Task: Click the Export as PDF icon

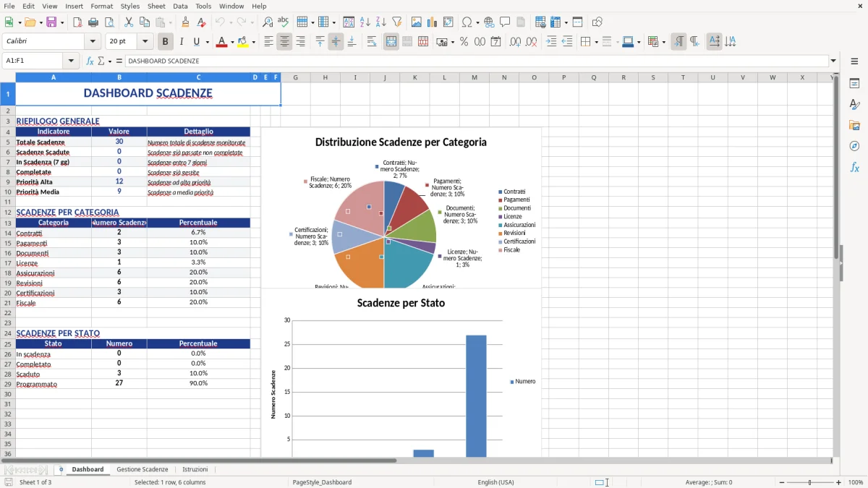Action: pyautogui.click(x=77, y=22)
